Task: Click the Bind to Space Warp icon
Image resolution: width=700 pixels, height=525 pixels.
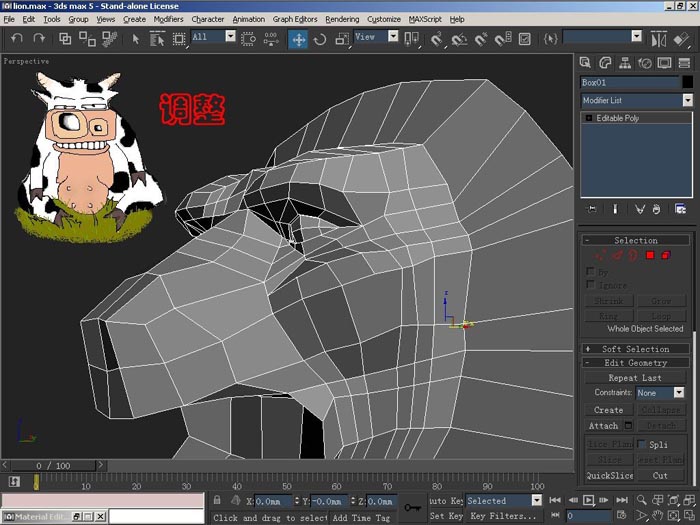Action: tap(109, 39)
